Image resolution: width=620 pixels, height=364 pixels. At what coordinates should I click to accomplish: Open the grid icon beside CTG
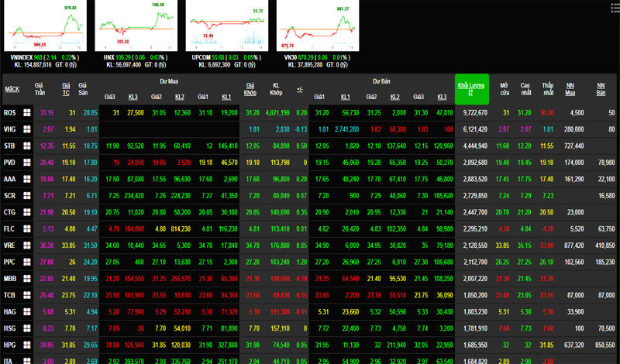point(27,211)
